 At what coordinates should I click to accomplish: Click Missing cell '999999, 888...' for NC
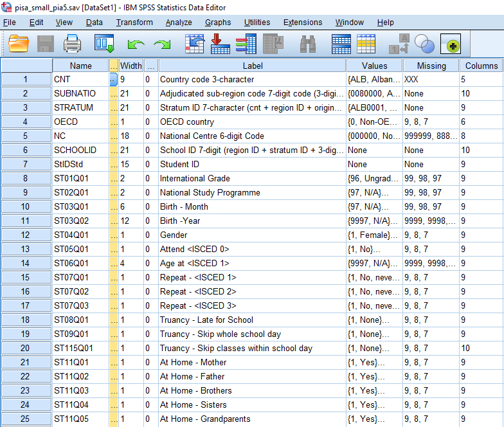tap(431, 136)
